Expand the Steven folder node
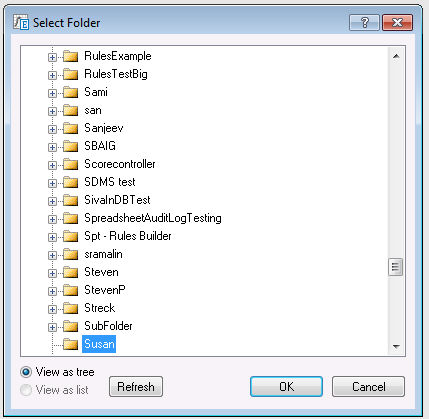Screen dimensions: 429x419 pos(52,273)
